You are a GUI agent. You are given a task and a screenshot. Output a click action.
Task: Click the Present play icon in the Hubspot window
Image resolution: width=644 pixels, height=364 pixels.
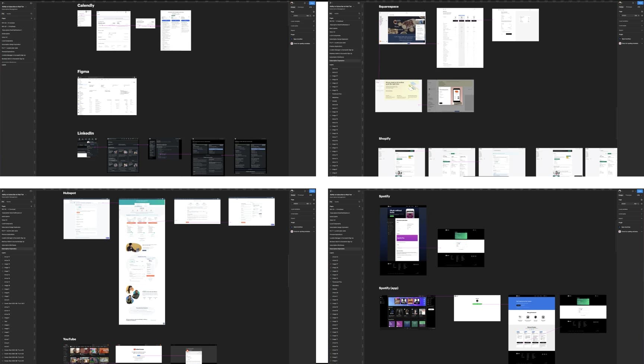pos(305,191)
